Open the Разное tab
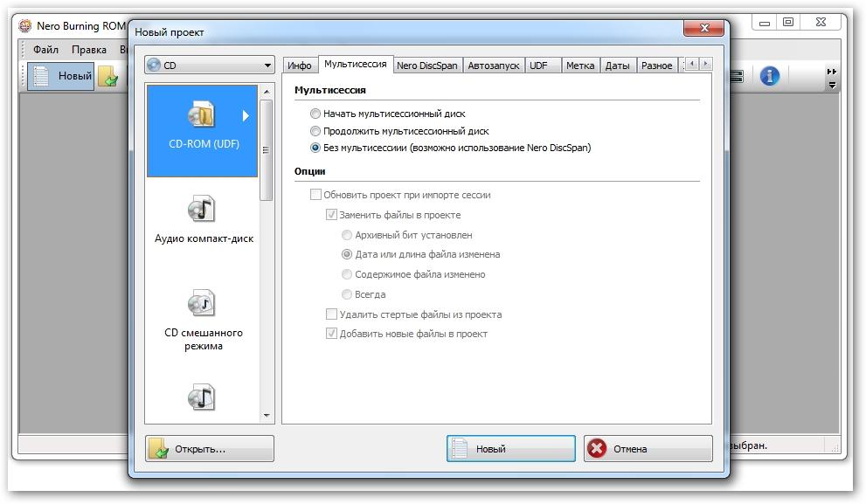Image resolution: width=866 pixels, height=504 pixels. 656,66
